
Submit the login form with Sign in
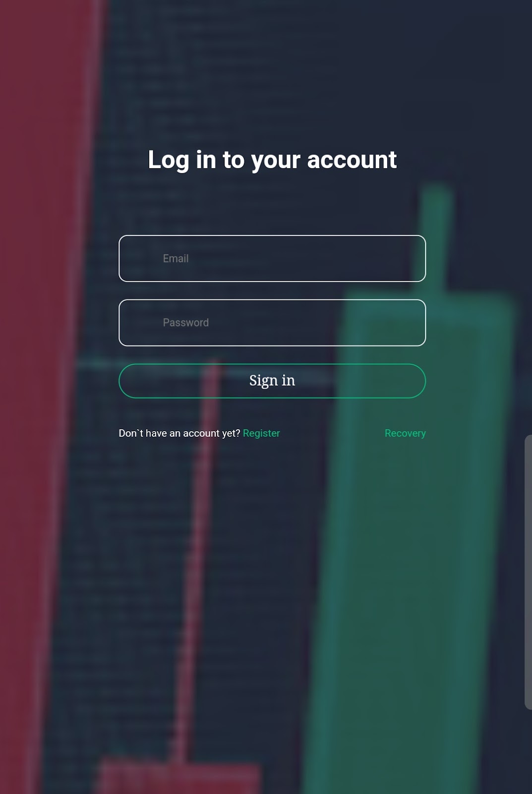[x=272, y=381]
